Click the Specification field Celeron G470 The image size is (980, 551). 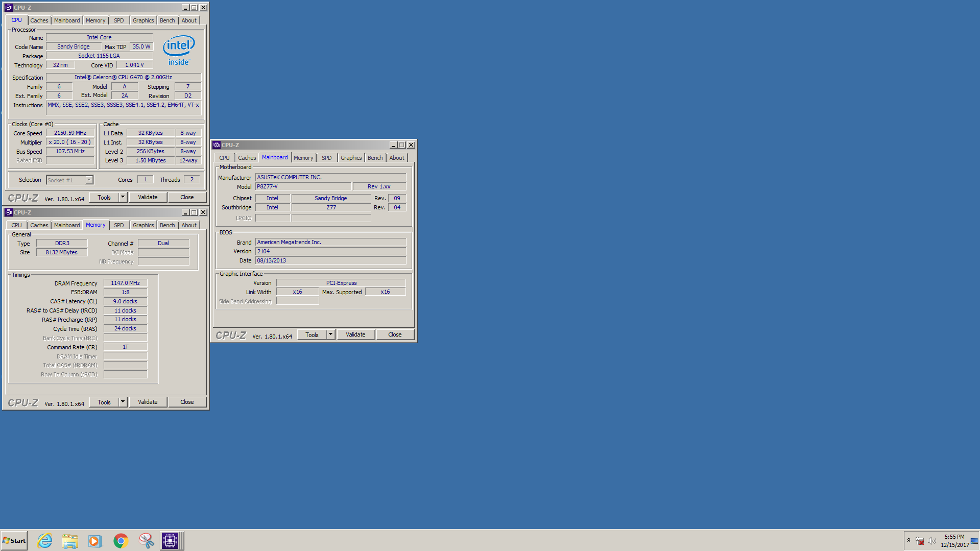(x=123, y=77)
